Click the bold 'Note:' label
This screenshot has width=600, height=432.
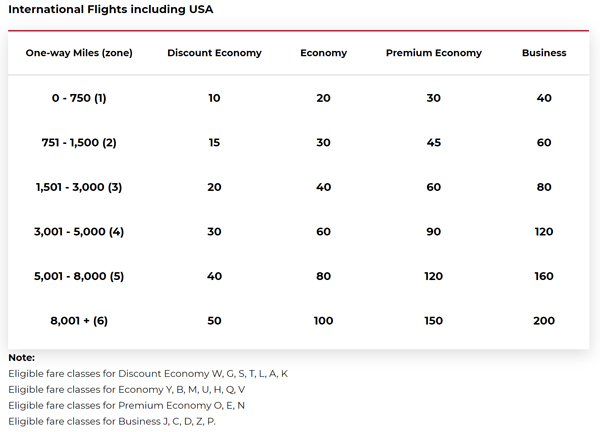pos(21,358)
